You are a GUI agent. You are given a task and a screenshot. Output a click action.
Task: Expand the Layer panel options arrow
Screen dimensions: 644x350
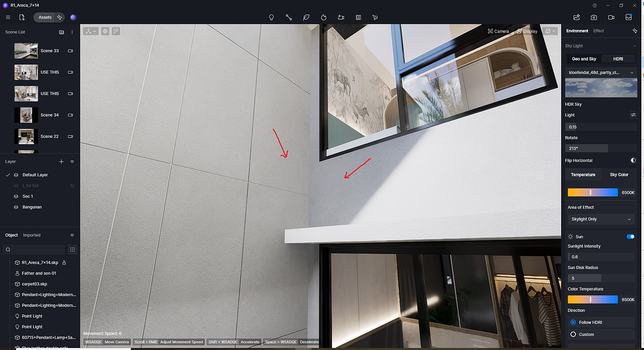(72, 162)
